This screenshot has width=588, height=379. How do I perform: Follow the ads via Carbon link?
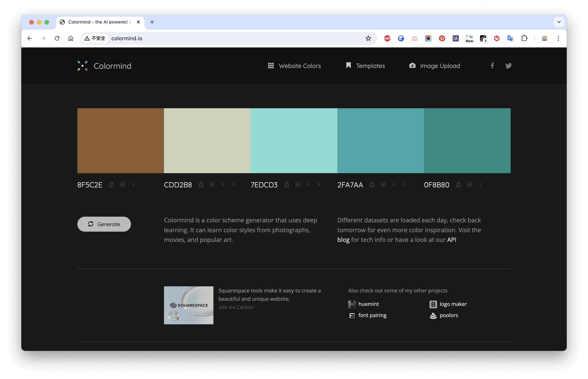click(x=236, y=307)
